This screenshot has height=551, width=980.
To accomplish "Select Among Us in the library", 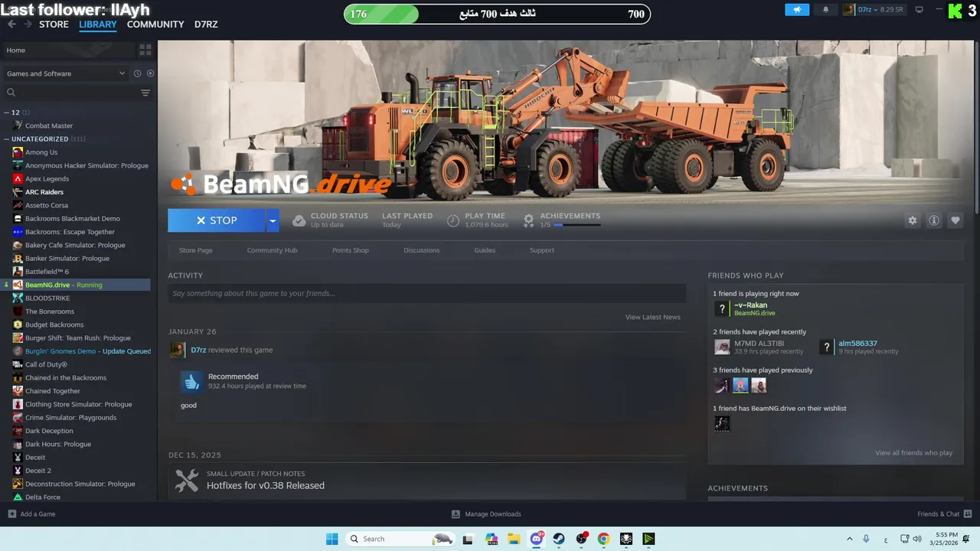I will 41,152.
